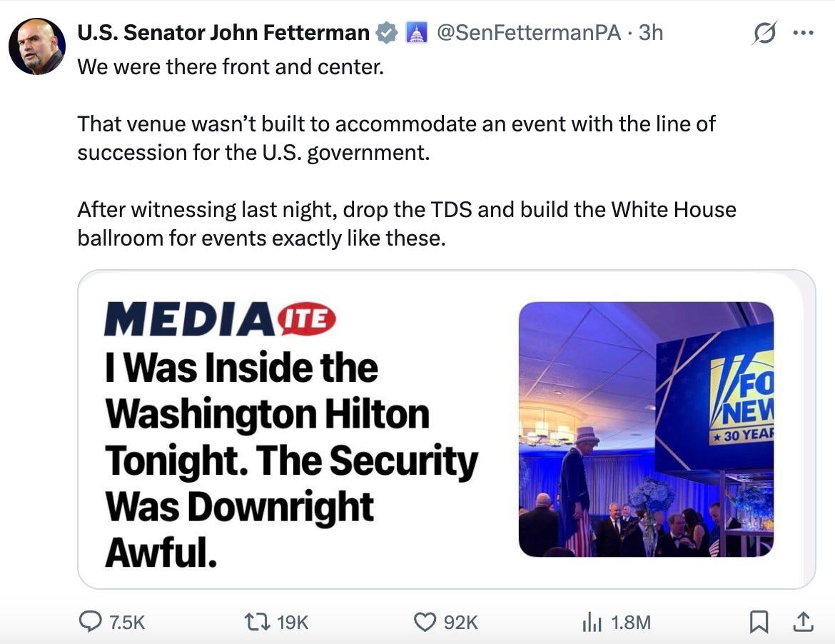Click the blue verified badge next to Fetterman's name
This screenshot has width=835, height=644.
(x=386, y=31)
